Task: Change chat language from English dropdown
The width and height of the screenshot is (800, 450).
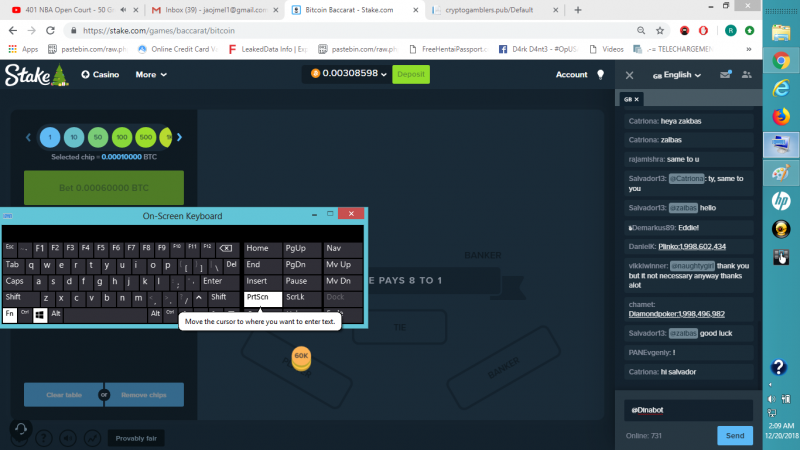Action: click(677, 75)
